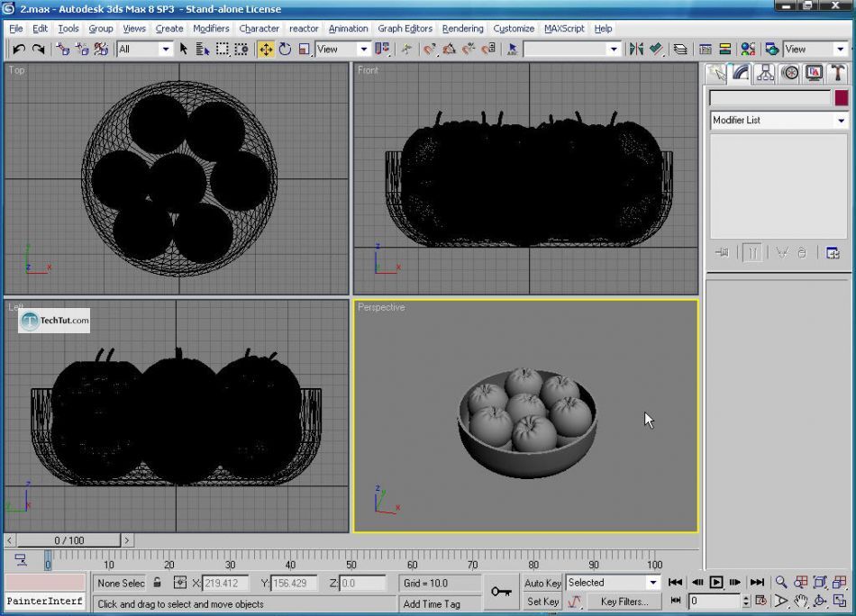
Task: Click the Redo arrow icon
Action: (38, 50)
